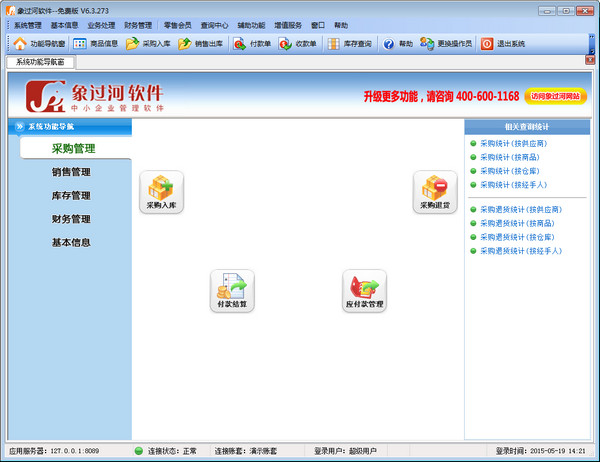The width and height of the screenshot is (600, 462).
Task: Close the 系统功能导航窗 tab panel
Action: coord(590,60)
